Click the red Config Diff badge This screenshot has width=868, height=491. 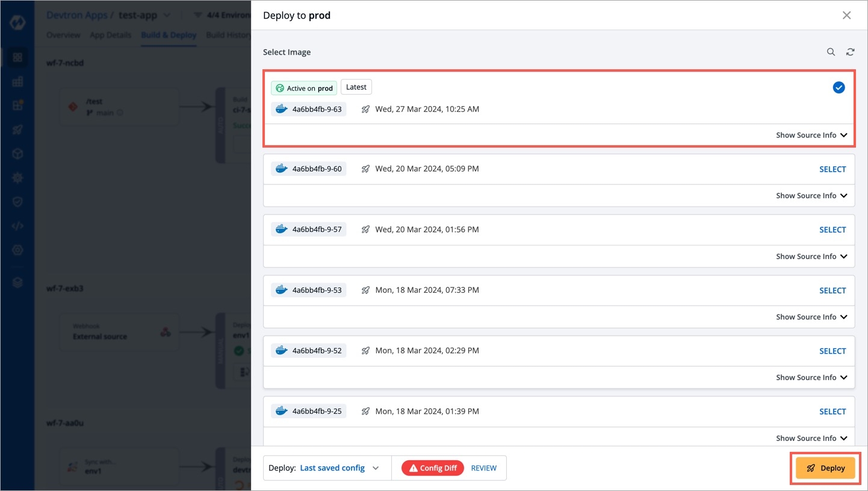point(433,468)
